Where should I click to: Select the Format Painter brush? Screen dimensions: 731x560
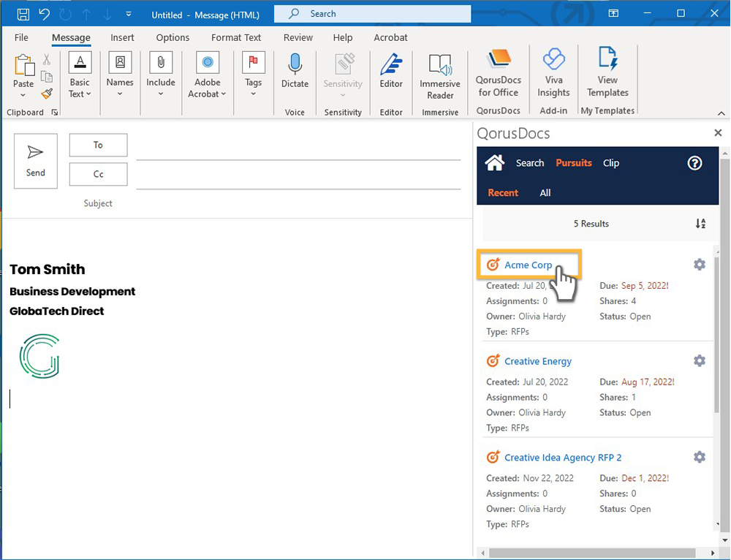point(47,94)
